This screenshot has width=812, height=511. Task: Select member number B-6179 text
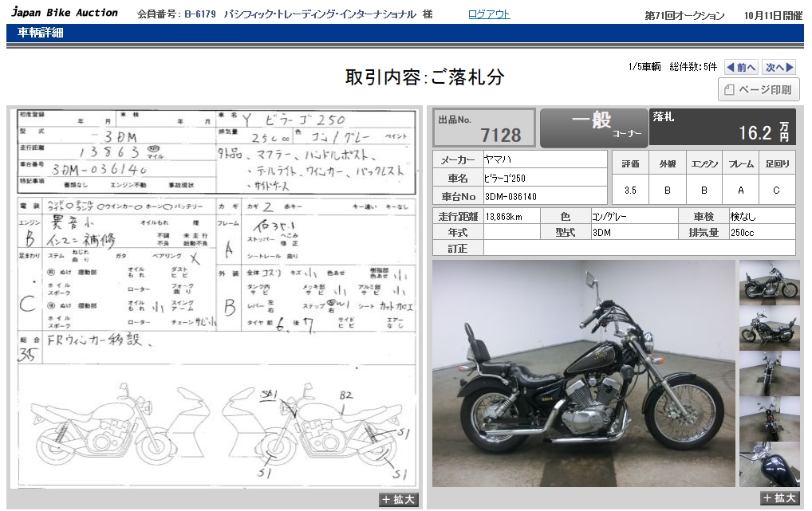coord(200,14)
